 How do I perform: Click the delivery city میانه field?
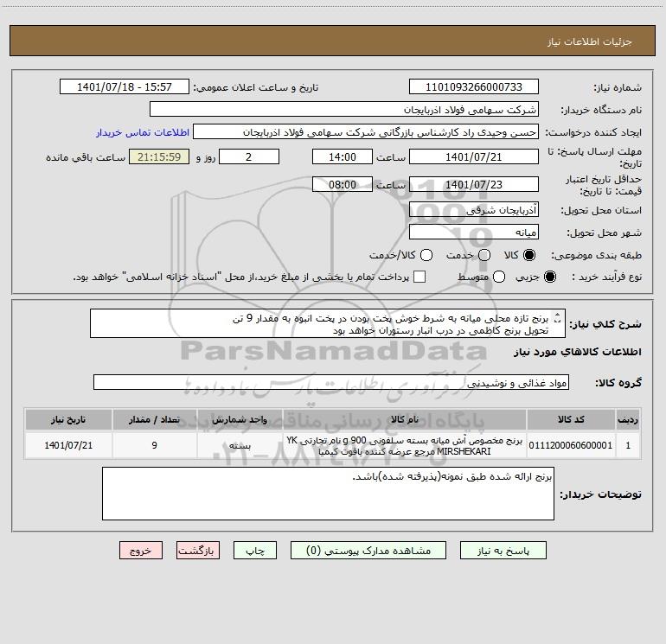(x=474, y=233)
